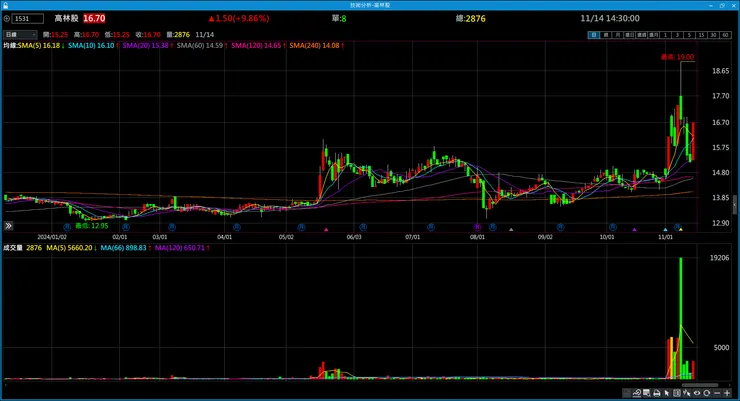The height and width of the screenshot is (401, 740).
Task: Open the drawing curve tool icon
Action: (x=637, y=393)
